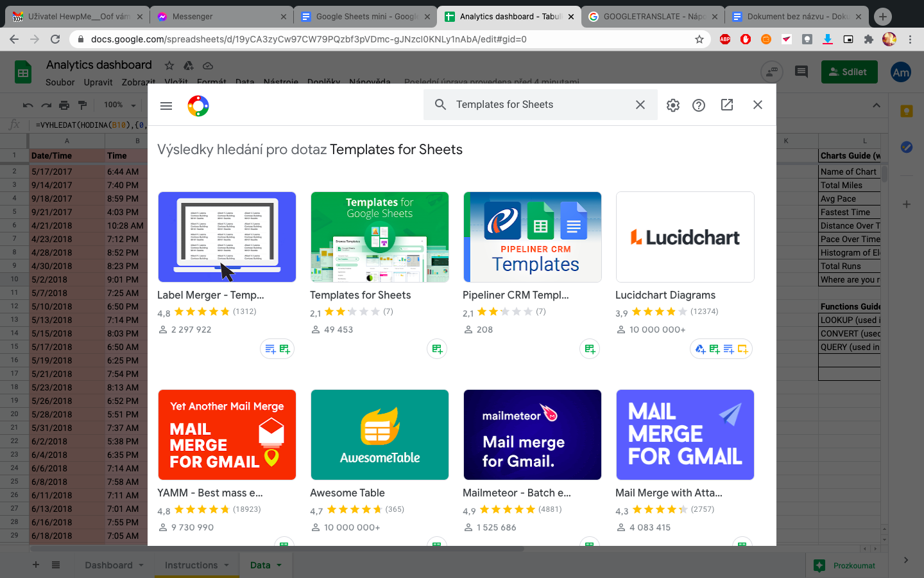This screenshot has width=924, height=578.
Task: Open the Soubor menu
Action: [x=60, y=82]
